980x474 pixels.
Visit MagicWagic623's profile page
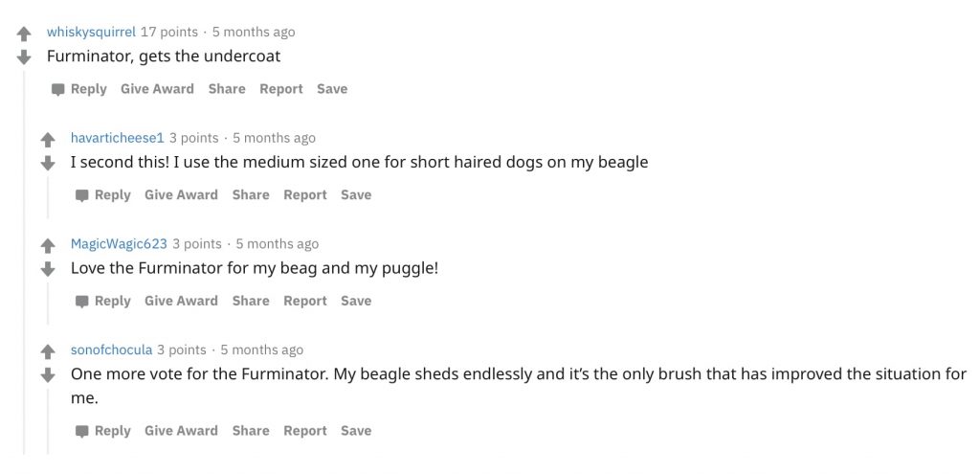pos(119,244)
